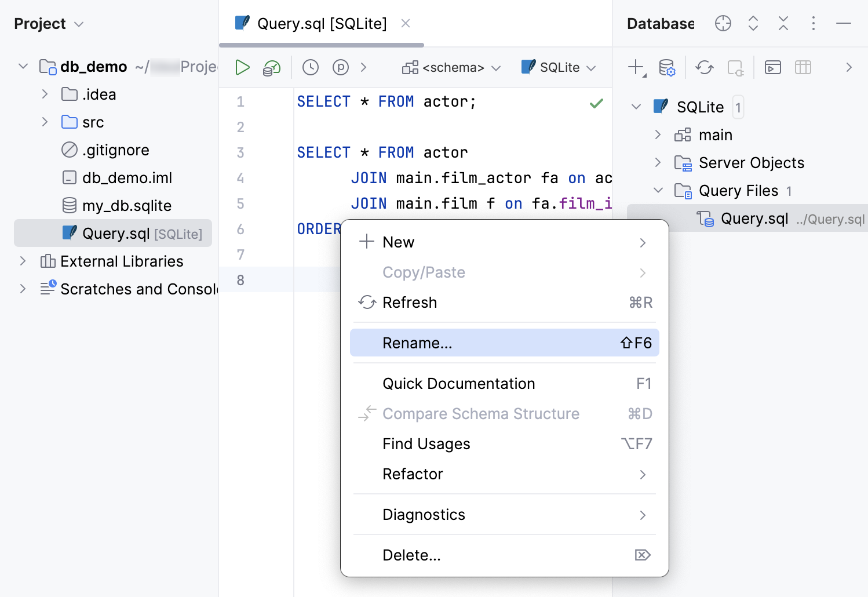868x597 pixels.
Task: Expand the Server Objects node
Action: click(x=658, y=163)
